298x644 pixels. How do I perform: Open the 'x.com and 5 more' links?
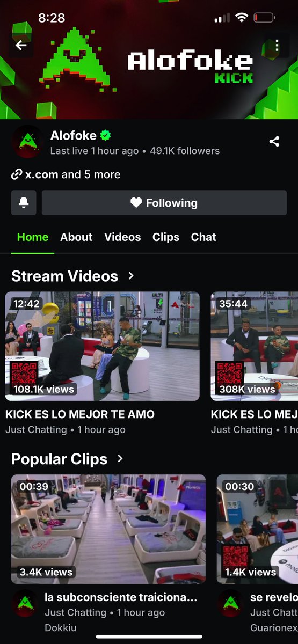pos(66,174)
